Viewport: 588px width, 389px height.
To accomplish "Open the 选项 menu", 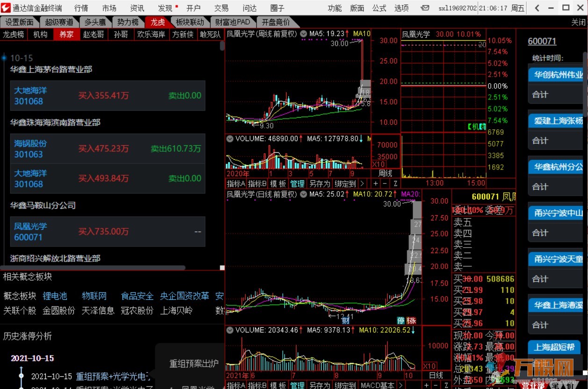I will [x=402, y=8].
